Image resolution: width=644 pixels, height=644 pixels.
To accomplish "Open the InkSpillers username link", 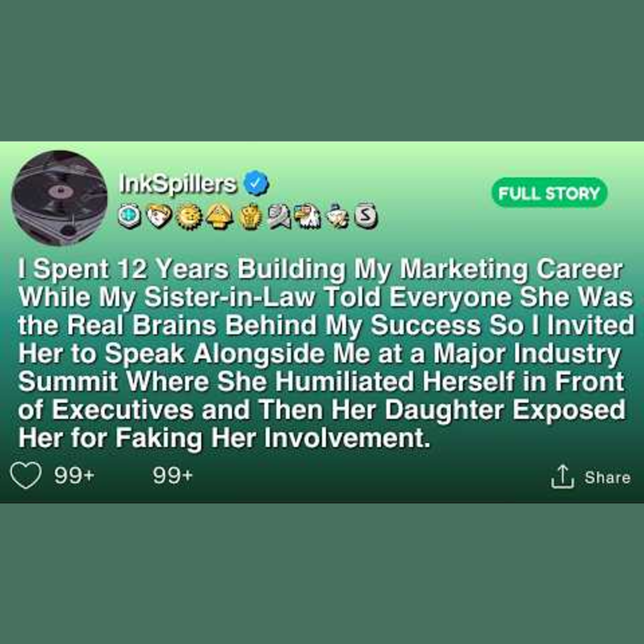I will [x=177, y=184].
